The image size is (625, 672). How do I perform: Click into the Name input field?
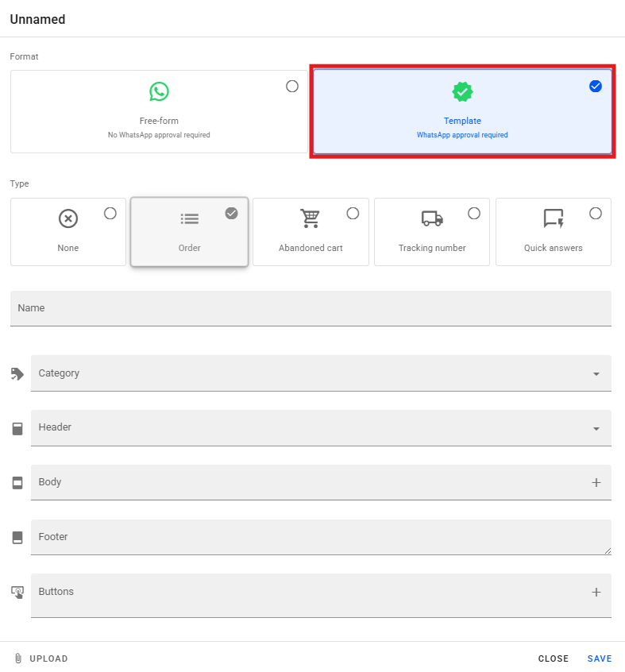pyautogui.click(x=311, y=308)
